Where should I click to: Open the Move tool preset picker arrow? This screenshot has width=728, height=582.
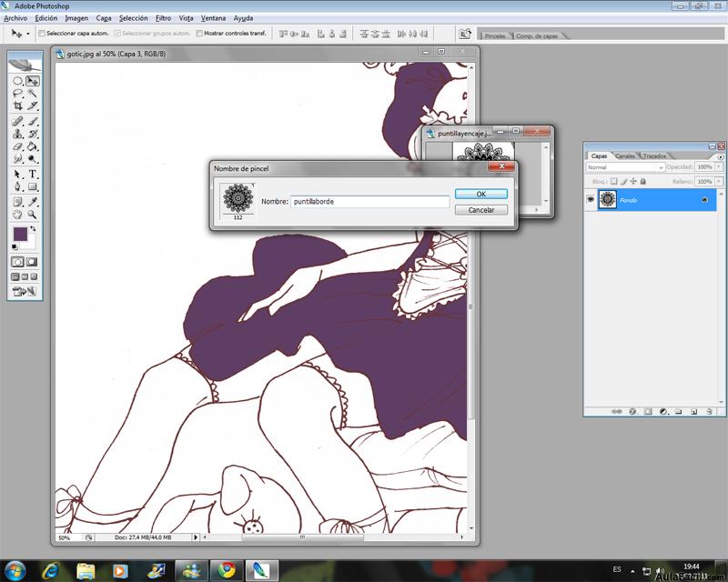[28, 34]
